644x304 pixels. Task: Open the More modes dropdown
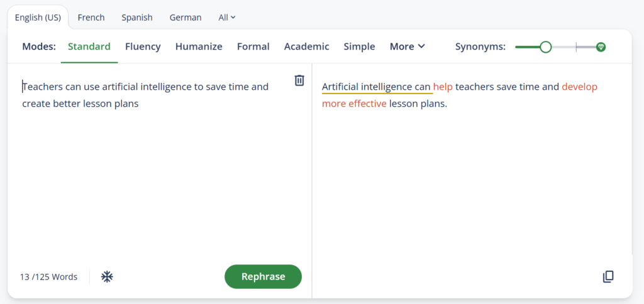[x=407, y=46]
